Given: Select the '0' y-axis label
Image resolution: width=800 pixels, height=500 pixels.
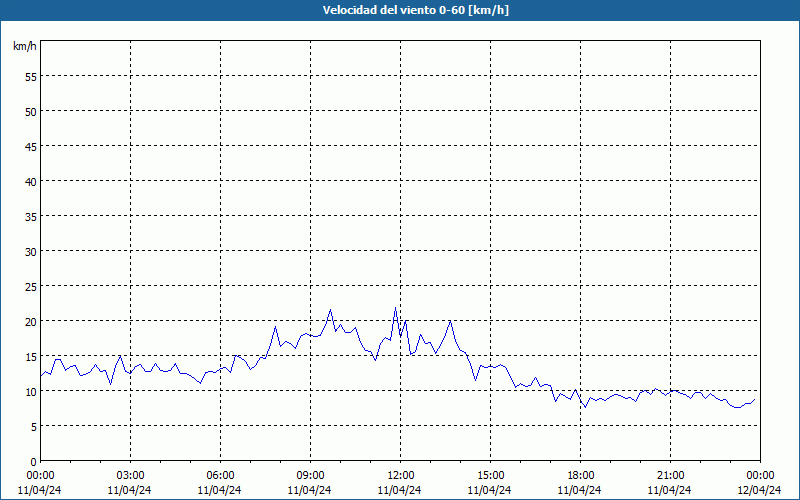Looking at the screenshot, I should coord(34,462).
